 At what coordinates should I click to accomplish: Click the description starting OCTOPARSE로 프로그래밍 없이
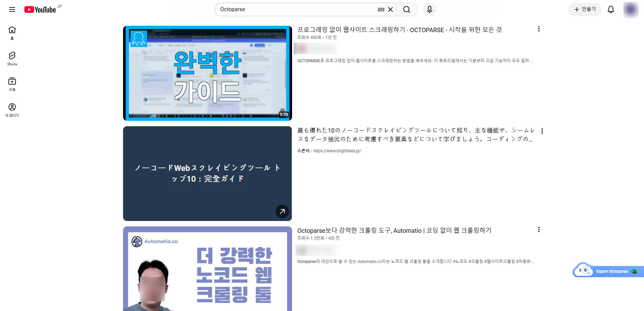(415, 61)
